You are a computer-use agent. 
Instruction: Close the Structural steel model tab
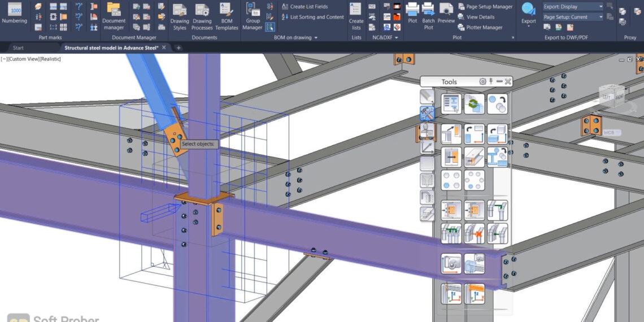pos(164,47)
